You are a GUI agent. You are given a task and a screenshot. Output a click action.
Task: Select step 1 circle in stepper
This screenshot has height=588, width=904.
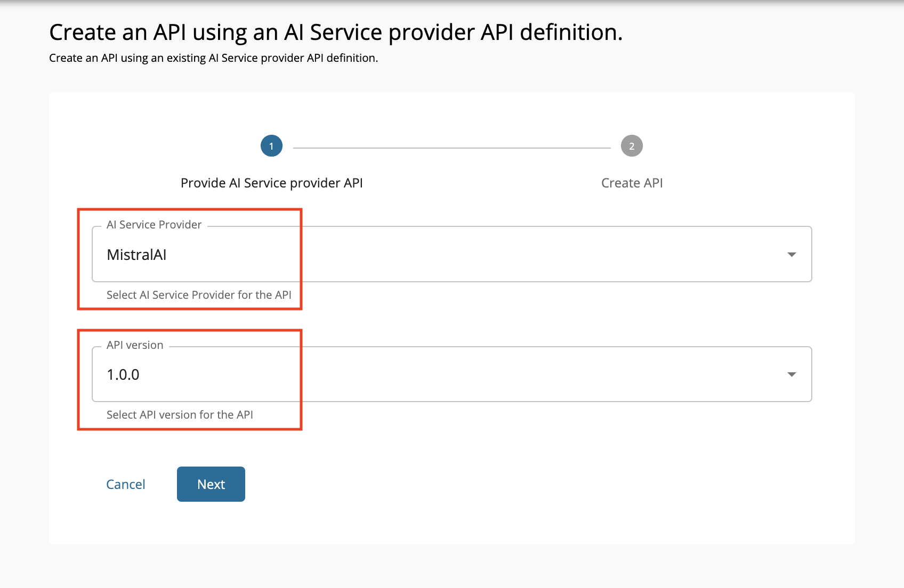271,146
